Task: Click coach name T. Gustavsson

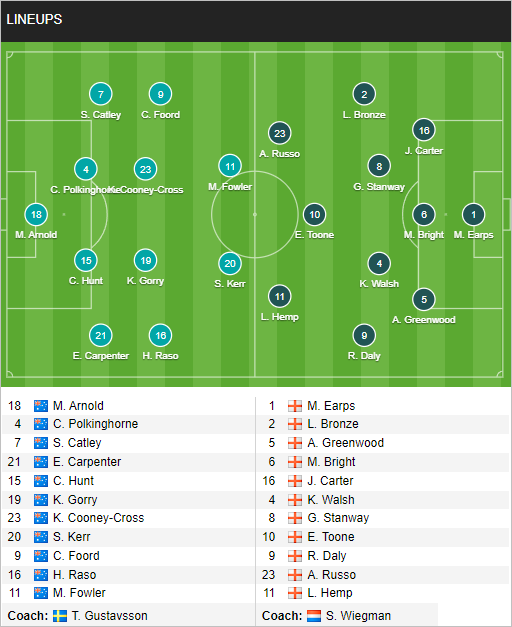Action: click(x=110, y=616)
